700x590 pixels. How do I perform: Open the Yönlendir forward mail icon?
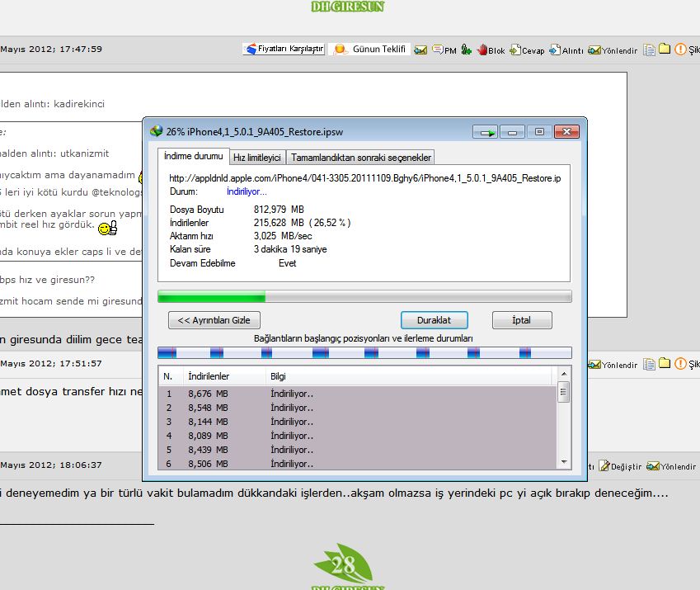594,50
